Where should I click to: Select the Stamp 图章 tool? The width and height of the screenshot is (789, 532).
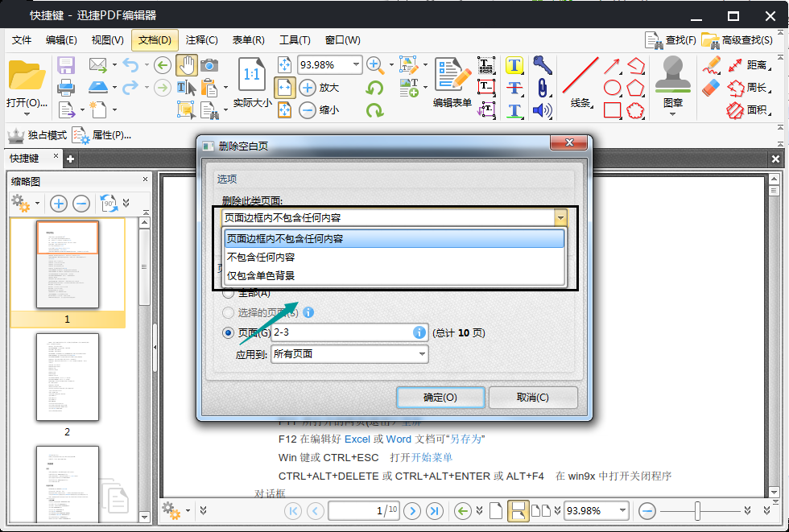point(673,82)
